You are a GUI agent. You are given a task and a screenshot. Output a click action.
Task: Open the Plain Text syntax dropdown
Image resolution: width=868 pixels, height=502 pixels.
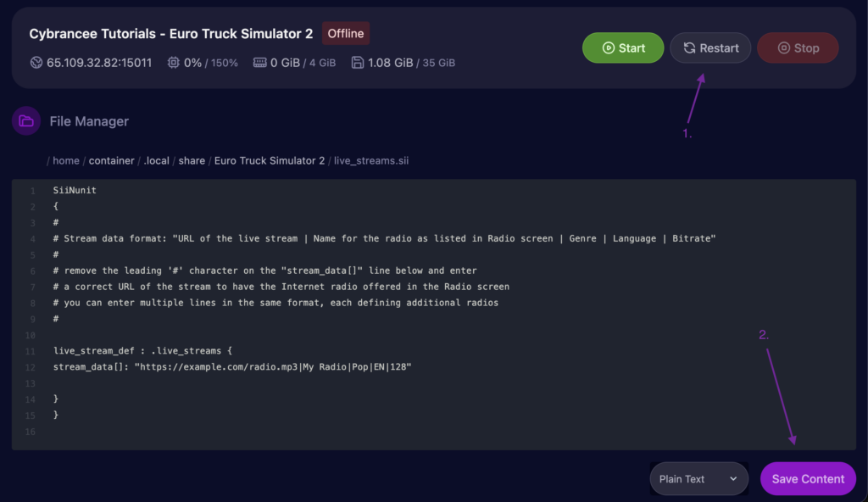[x=698, y=478]
